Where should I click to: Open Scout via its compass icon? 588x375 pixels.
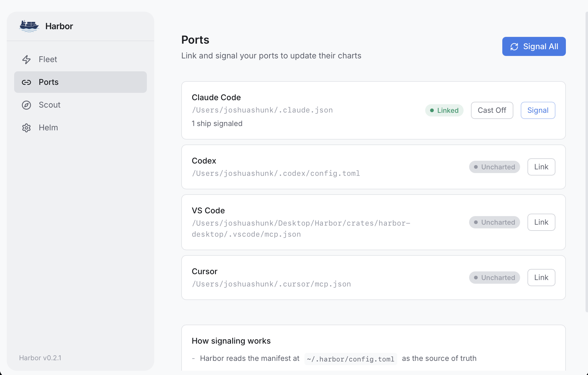point(27,105)
